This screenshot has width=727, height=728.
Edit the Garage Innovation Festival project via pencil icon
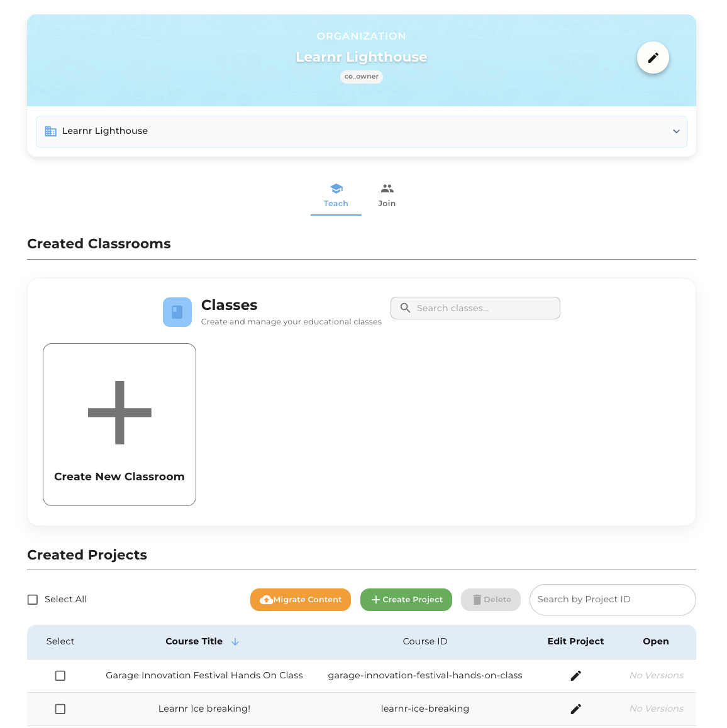575,675
